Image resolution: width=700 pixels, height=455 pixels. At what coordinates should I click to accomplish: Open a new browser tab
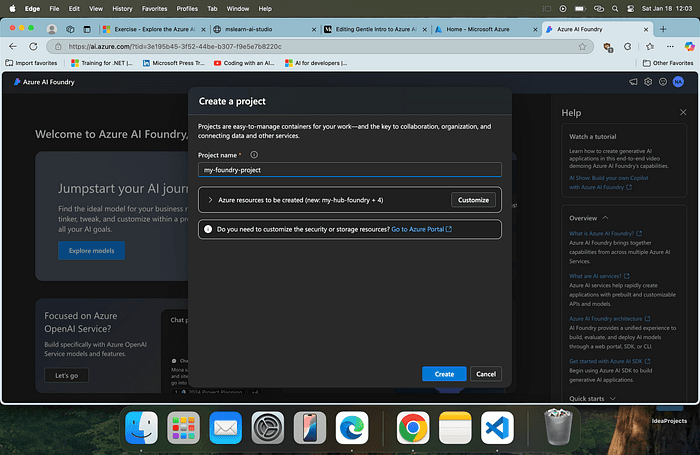pyautogui.click(x=663, y=29)
